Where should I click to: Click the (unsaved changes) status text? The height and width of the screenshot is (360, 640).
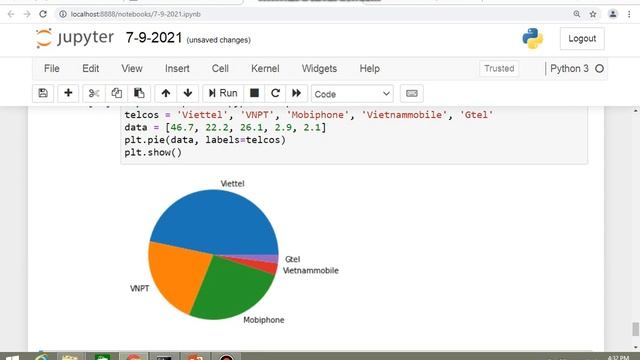coord(218,40)
